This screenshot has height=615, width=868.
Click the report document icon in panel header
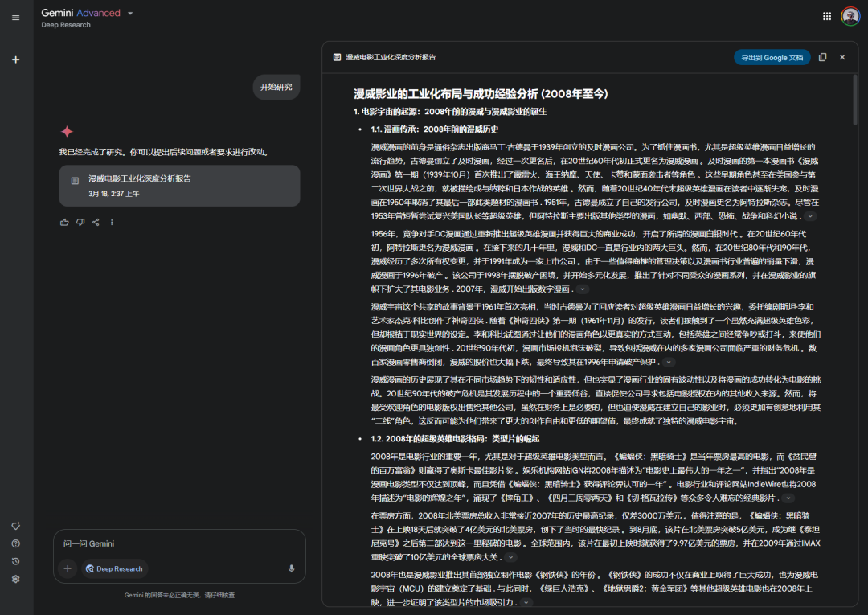tap(337, 57)
